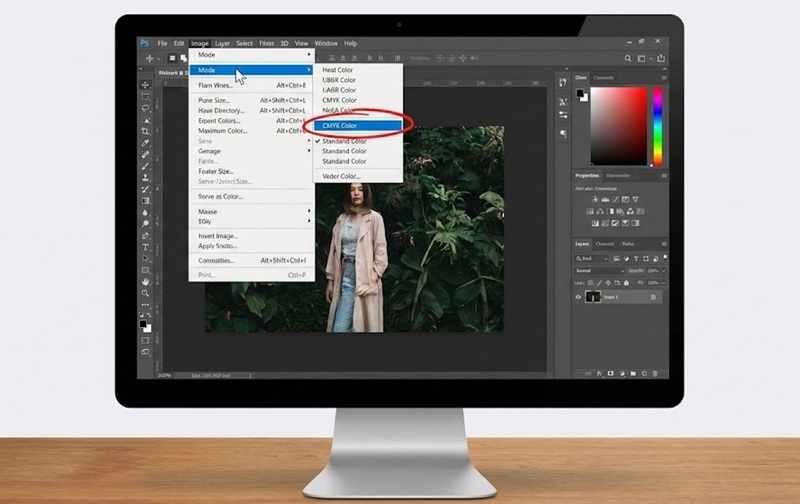Toggle the layer filtering on/off switch
The image size is (800, 504).
tap(665, 258)
